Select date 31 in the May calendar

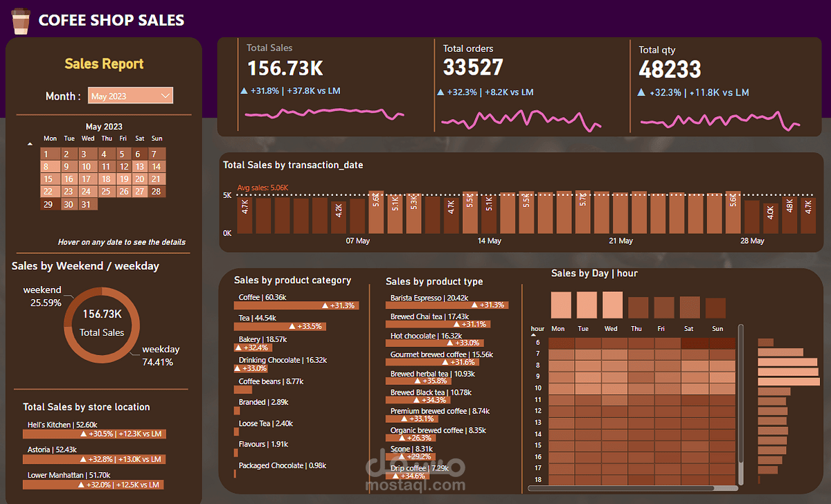(86, 204)
